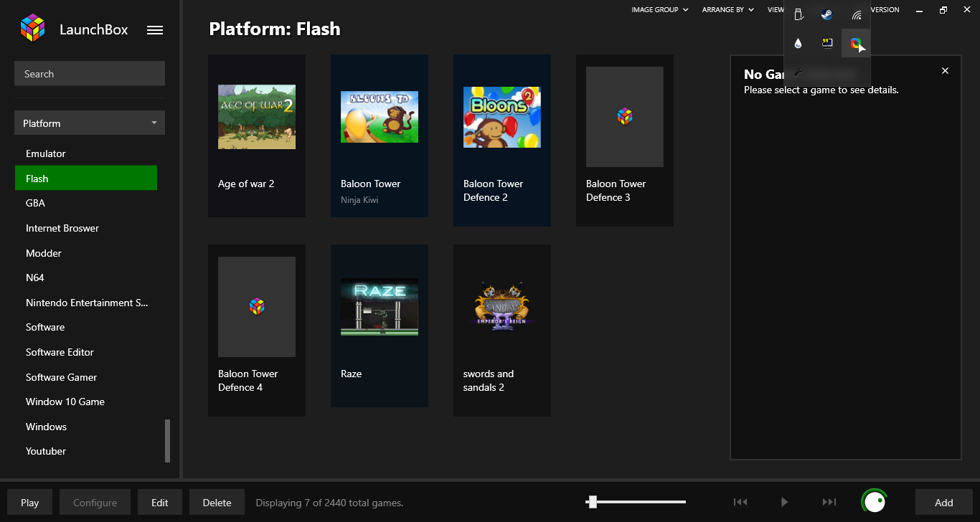Click the green circular volume knob
980x522 pixels.
[x=875, y=502]
